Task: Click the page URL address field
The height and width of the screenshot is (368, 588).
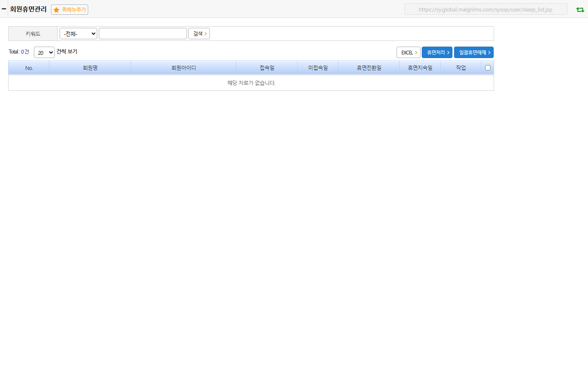Action: point(486,9)
